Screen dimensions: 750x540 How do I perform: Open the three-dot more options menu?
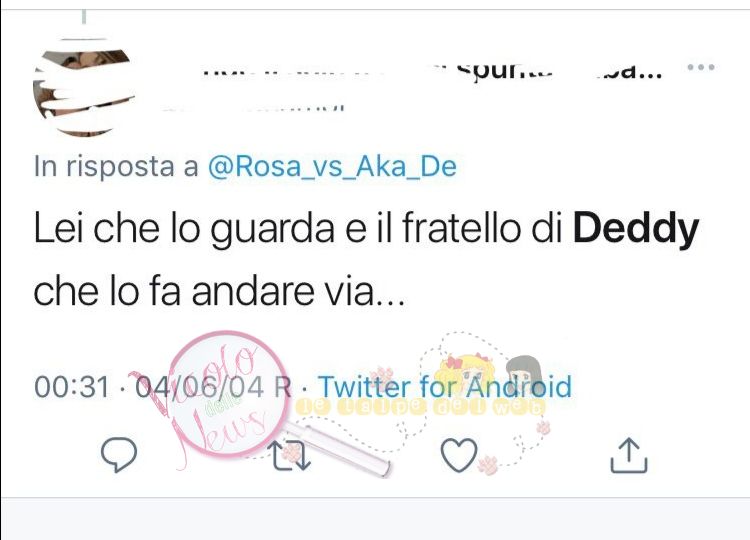(x=701, y=67)
